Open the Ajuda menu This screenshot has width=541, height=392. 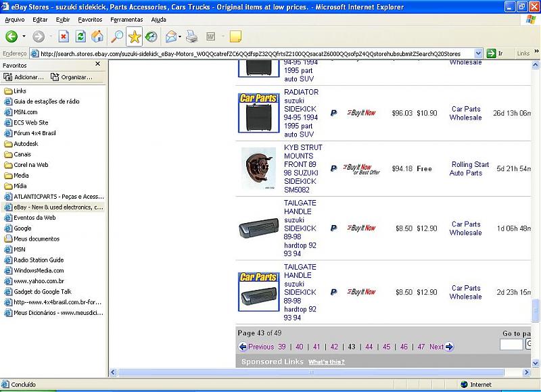[159, 20]
